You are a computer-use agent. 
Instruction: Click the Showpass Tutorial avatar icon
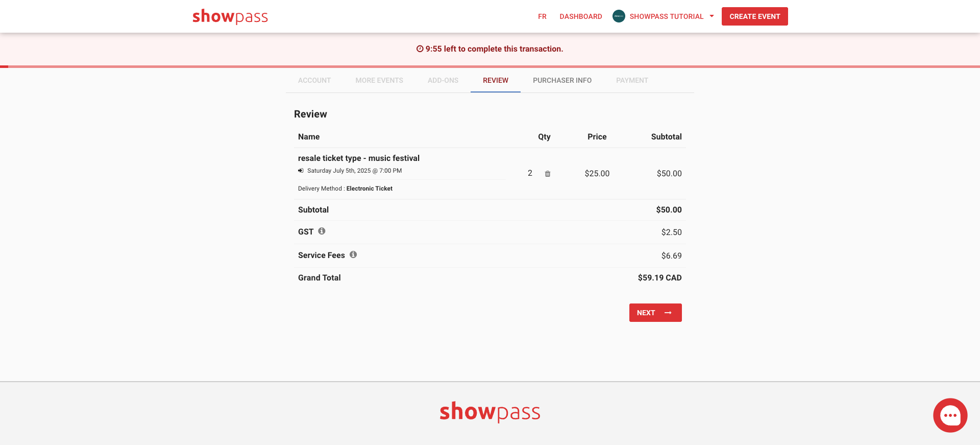click(619, 16)
